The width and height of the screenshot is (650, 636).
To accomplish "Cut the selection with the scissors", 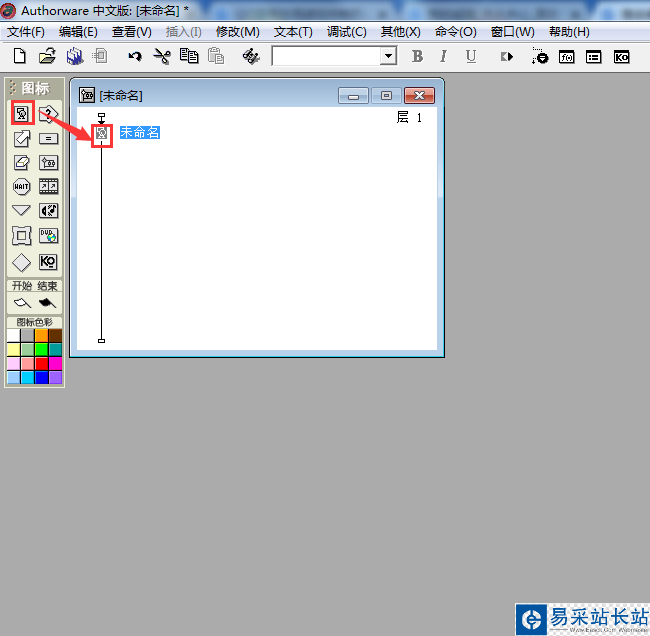I will (x=162, y=56).
